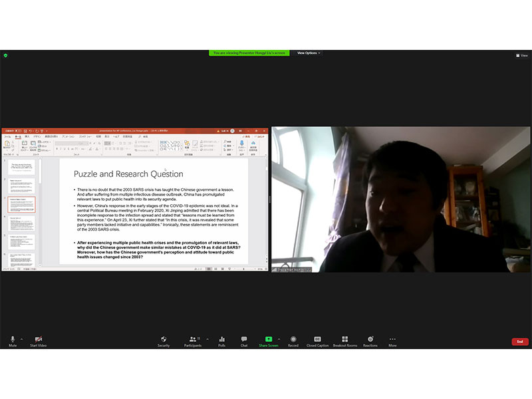Open the View layout button at top right

[521, 56]
